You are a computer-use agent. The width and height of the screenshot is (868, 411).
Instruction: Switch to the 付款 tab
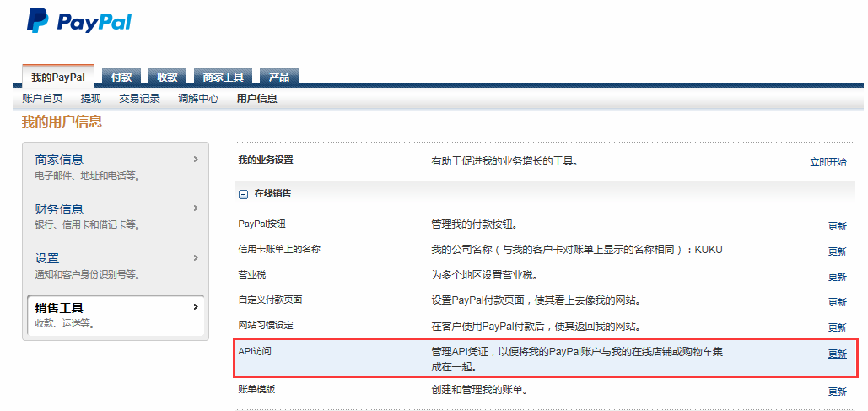point(121,77)
